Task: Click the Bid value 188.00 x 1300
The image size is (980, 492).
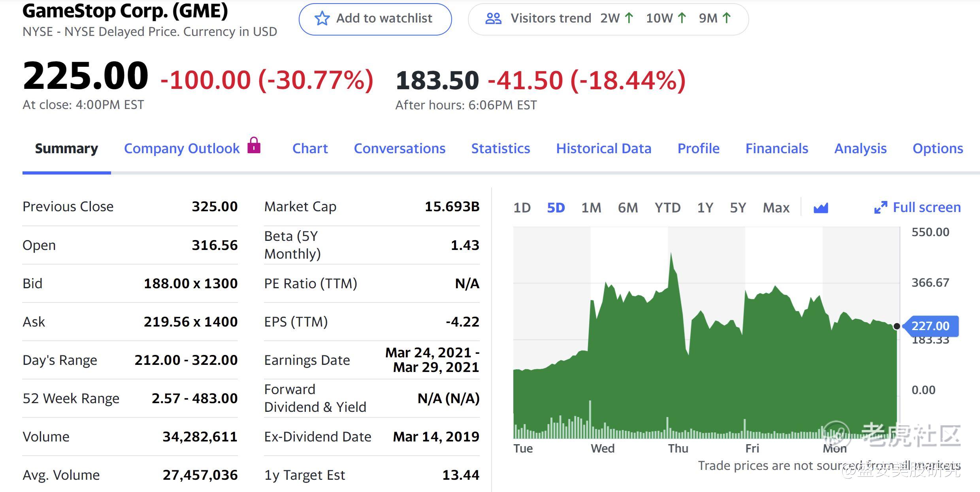Action: [x=190, y=284]
